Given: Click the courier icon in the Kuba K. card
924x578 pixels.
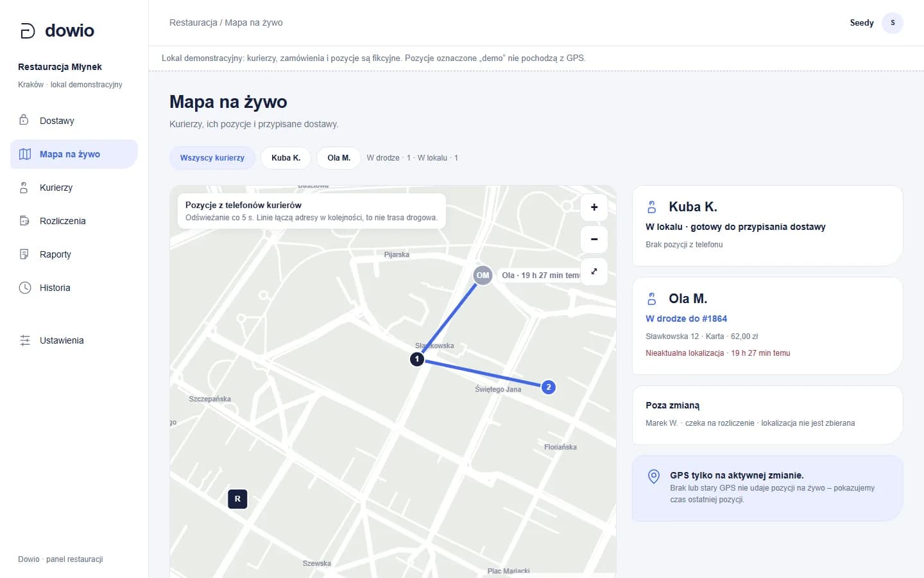Looking at the screenshot, I should coord(652,207).
